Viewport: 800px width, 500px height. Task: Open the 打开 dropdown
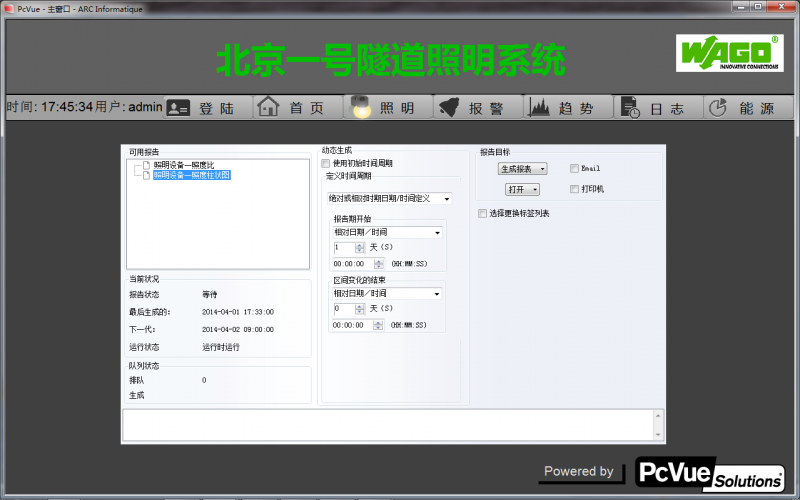(522, 190)
